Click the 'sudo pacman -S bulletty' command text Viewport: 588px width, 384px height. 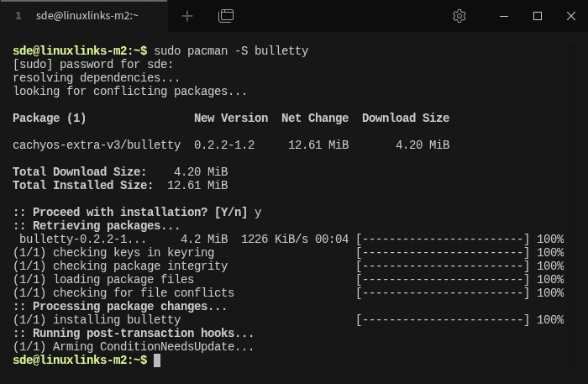click(231, 50)
